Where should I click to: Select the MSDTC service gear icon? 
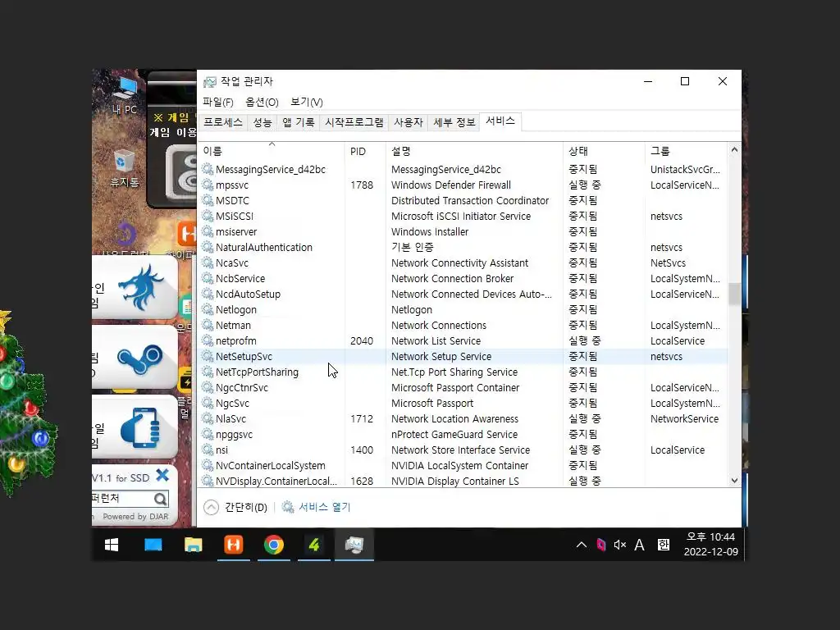pos(208,200)
